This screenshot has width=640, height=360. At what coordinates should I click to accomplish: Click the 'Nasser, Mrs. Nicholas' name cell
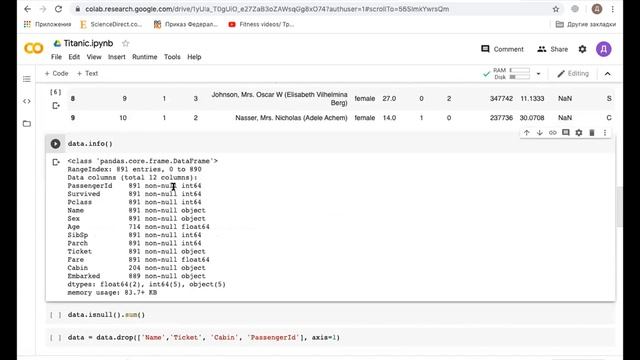pyautogui.click(x=291, y=118)
